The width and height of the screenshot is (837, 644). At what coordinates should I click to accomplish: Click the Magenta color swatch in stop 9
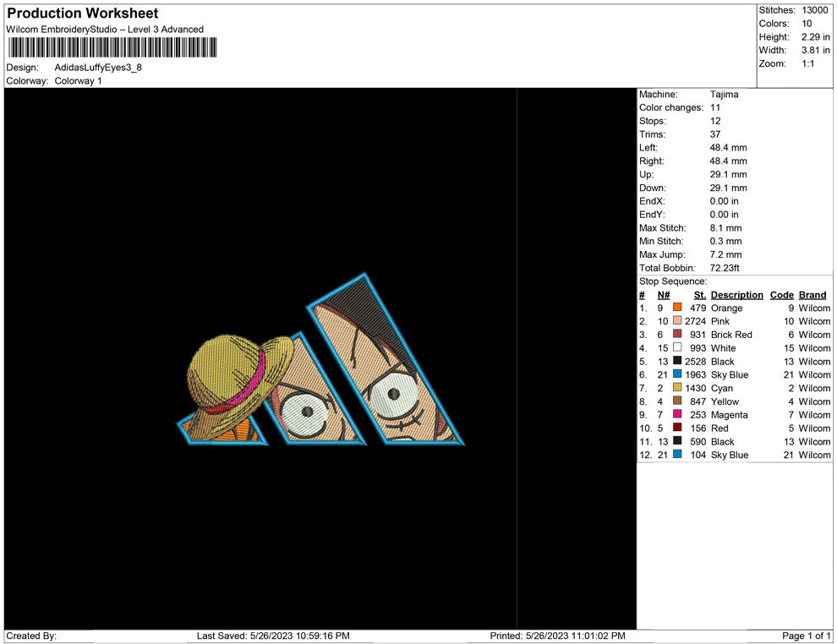pos(677,414)
